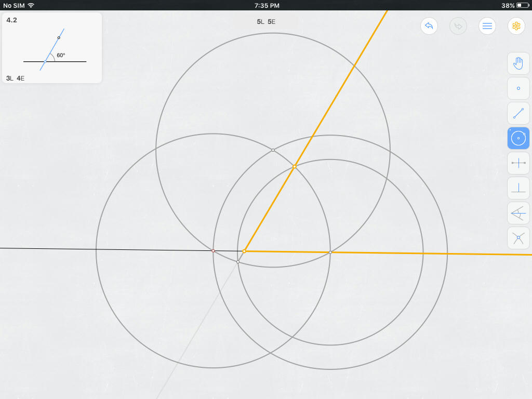
Task: Select the large upper gray circle
Action: pos(273,34)
